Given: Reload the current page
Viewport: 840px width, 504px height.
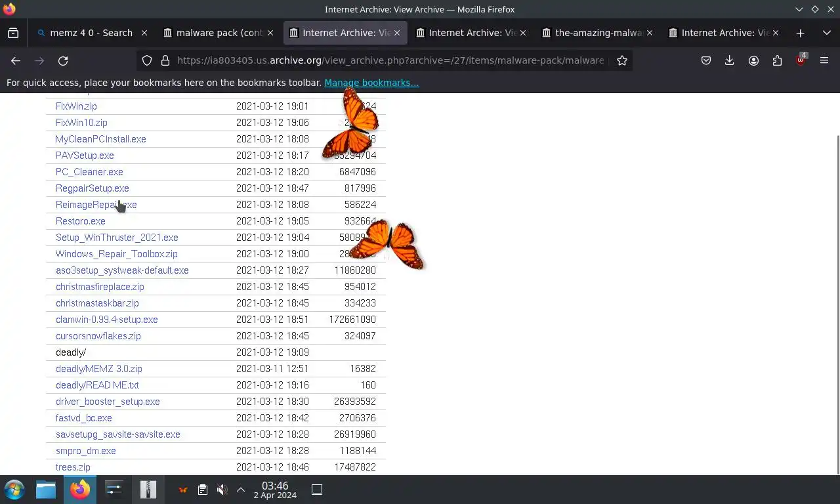Looking at the screenshot, I should (63, 60).
